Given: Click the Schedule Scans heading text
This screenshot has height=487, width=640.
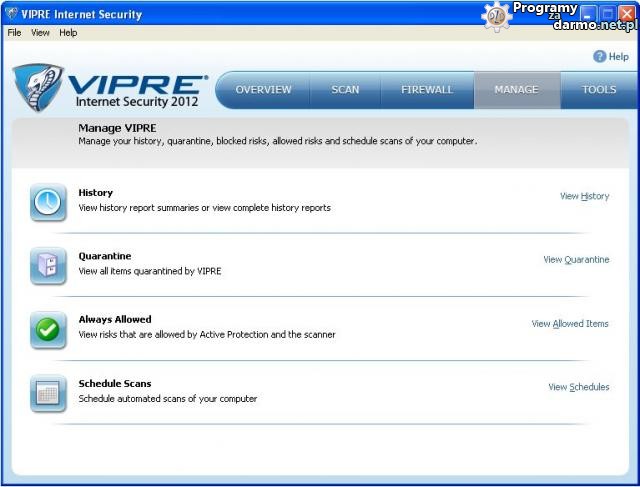Looking at the screenshot, I should coord(115,384).
